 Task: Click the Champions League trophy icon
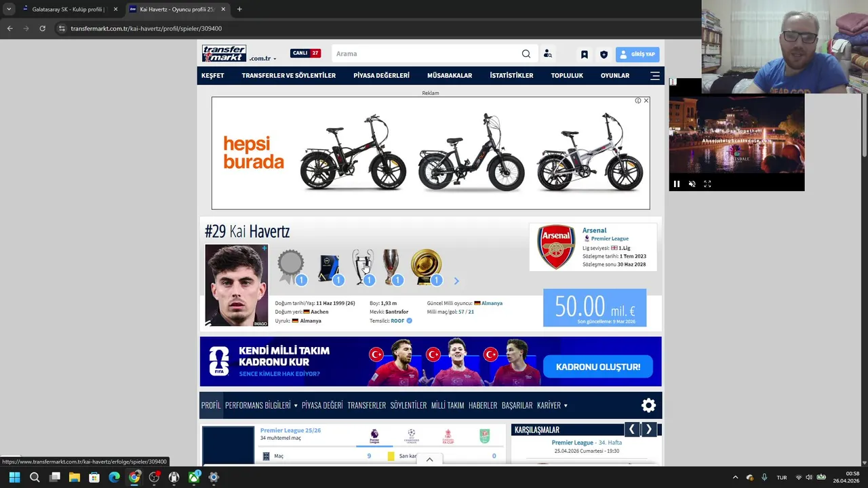click(363, 266)
